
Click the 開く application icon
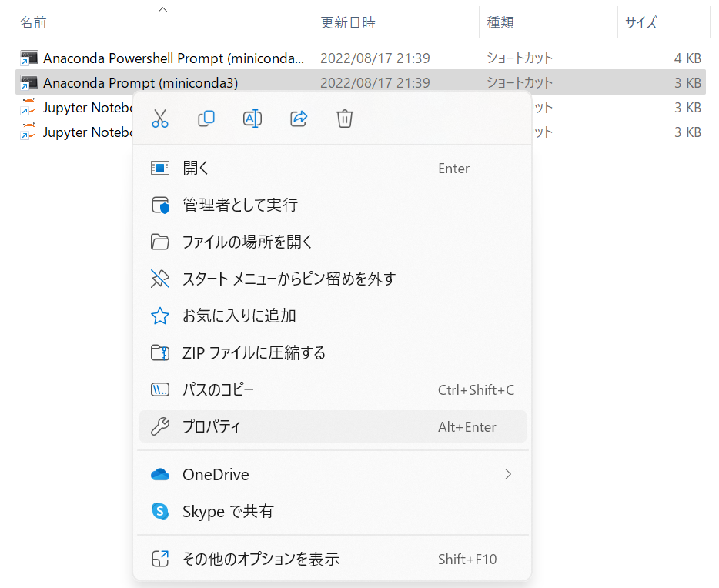click(x=160, y=169)
